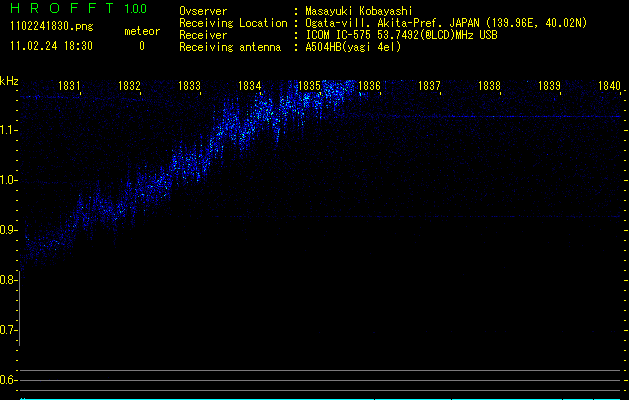Click the 0.6 kHz frequency axis label
This screenshot has width=629, height=400.
8,380
